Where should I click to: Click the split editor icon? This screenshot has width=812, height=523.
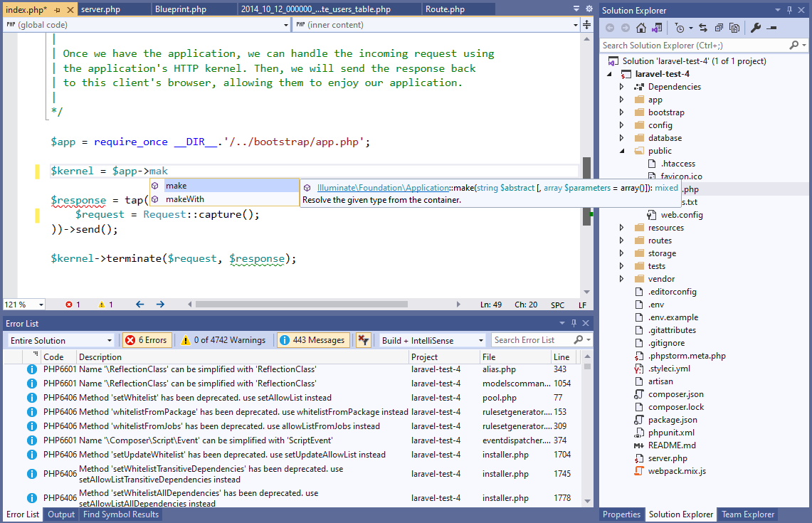(586, 24)
